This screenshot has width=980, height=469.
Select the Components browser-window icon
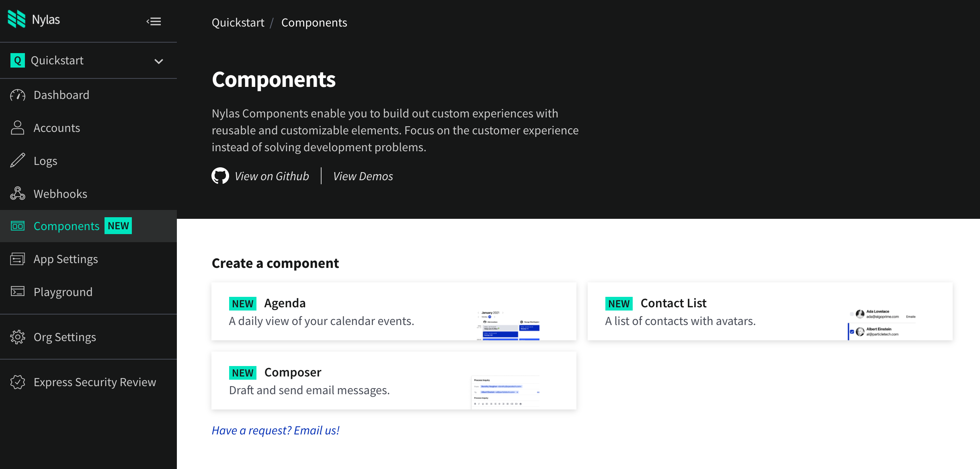point(16,226)
